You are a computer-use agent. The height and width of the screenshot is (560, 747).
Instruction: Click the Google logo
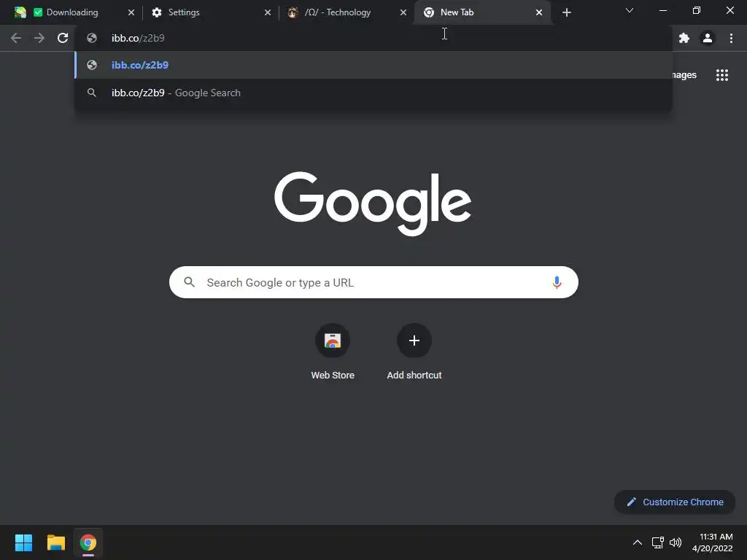[x=373, y=203]
